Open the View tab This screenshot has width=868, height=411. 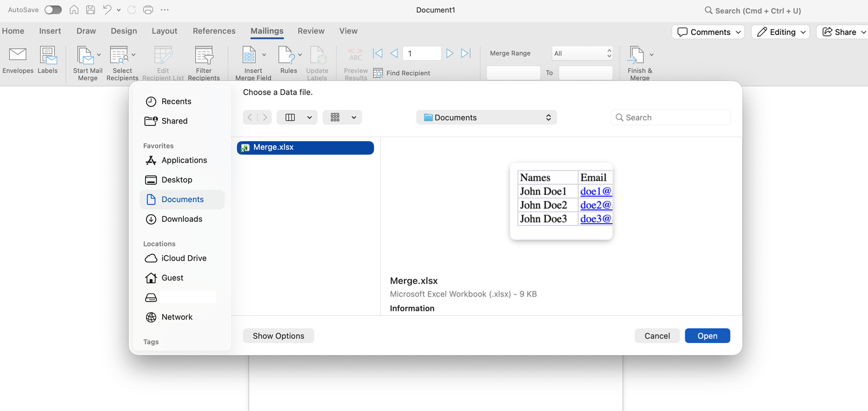point(349,31)
